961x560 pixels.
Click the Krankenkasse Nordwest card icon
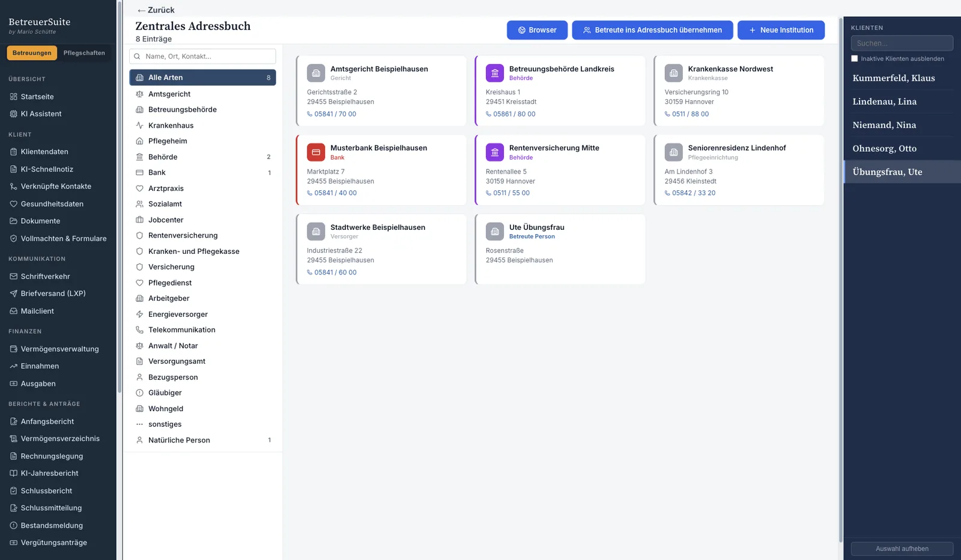pyautogui.click(x=674, y=73)
